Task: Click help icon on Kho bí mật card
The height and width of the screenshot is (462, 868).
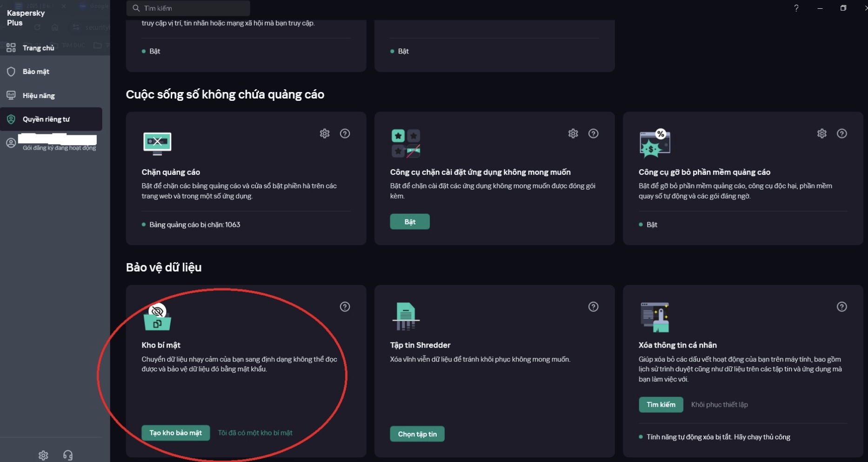Action: pyautogui.click(x=345, y=307)
